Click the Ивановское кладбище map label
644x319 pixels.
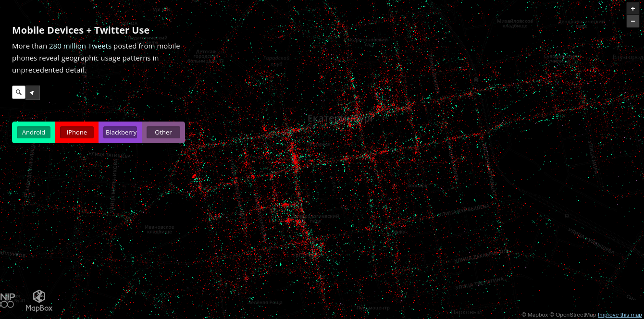(x=159, y=229)
